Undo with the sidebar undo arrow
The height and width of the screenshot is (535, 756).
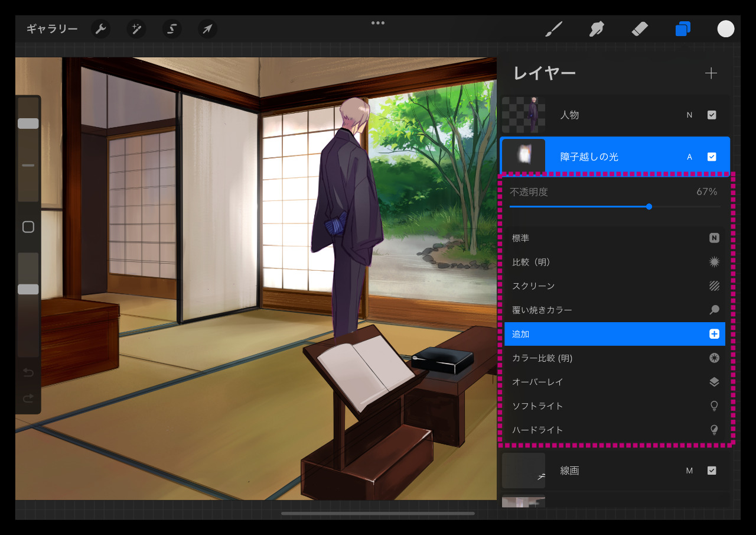pos(28,373)
